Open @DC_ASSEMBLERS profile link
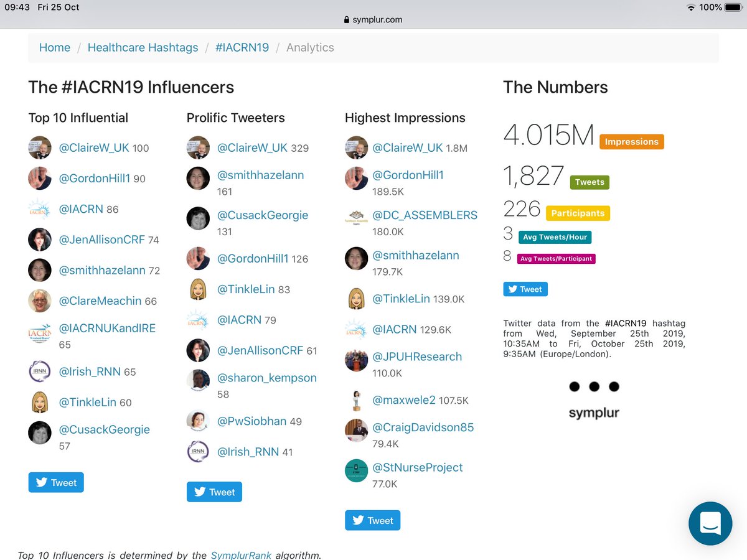 (x=425, y=215)
